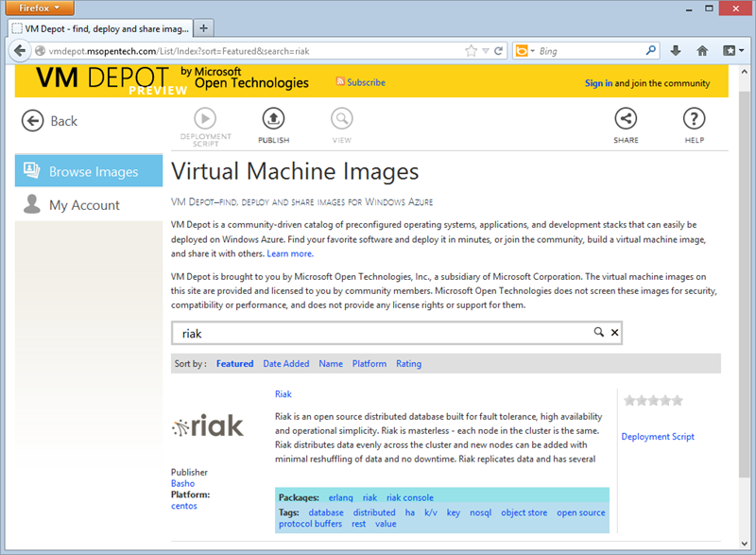
Task: Click the nosql tag
Action: (x=480, y=512)
